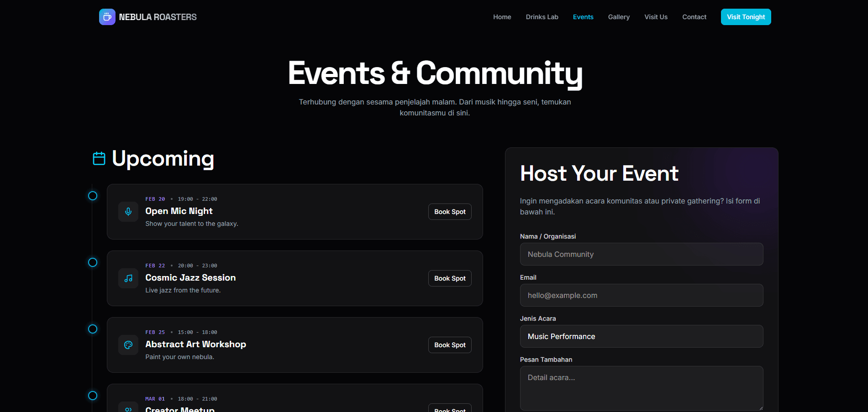
Task: Click the Pesan Tambahan text area
Action: 641,388
